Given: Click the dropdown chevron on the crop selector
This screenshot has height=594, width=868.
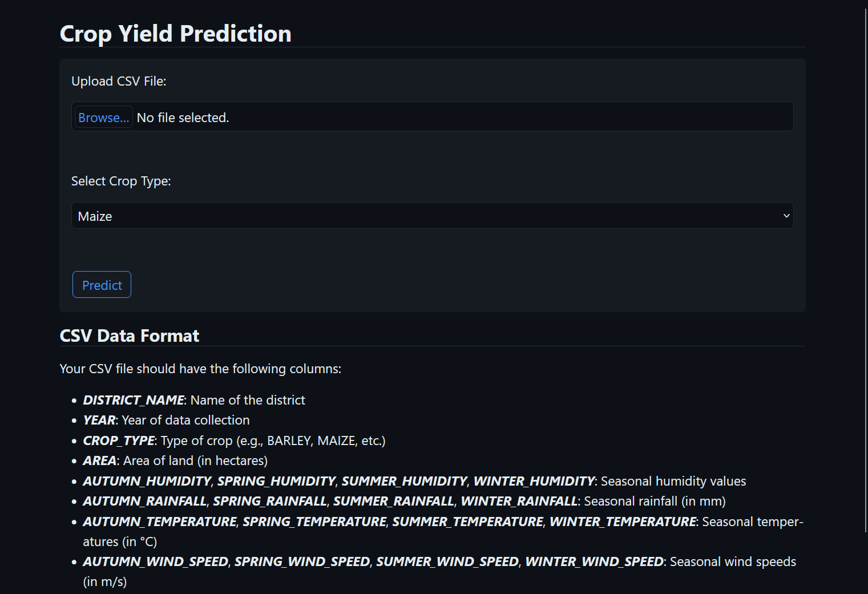Looking at the screenshot, I should coord(786,216).
